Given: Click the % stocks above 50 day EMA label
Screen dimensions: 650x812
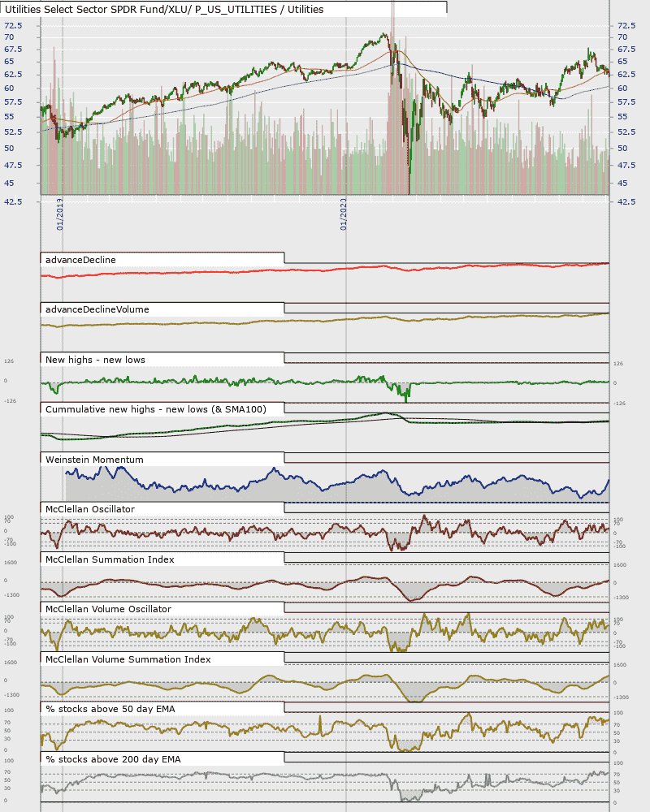Looking at the screenshot, I should click(x=110, y=709).
